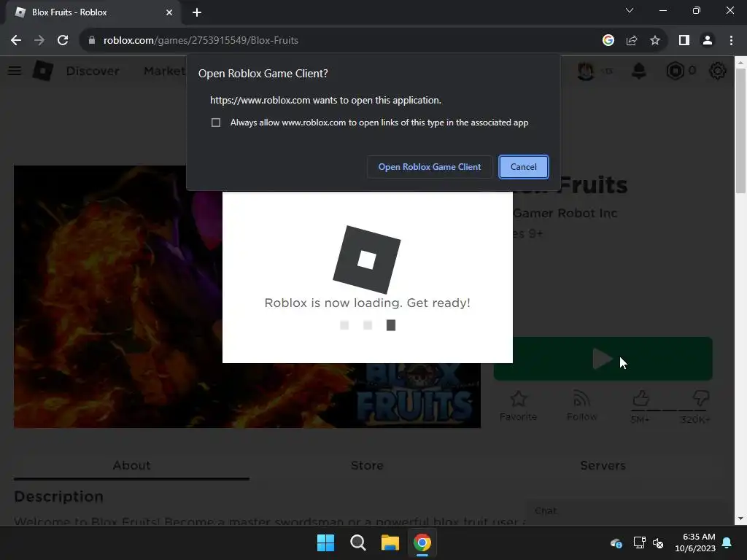Open a new browser tab
This screenshot has width=747, height=560.
coord(197,12)
